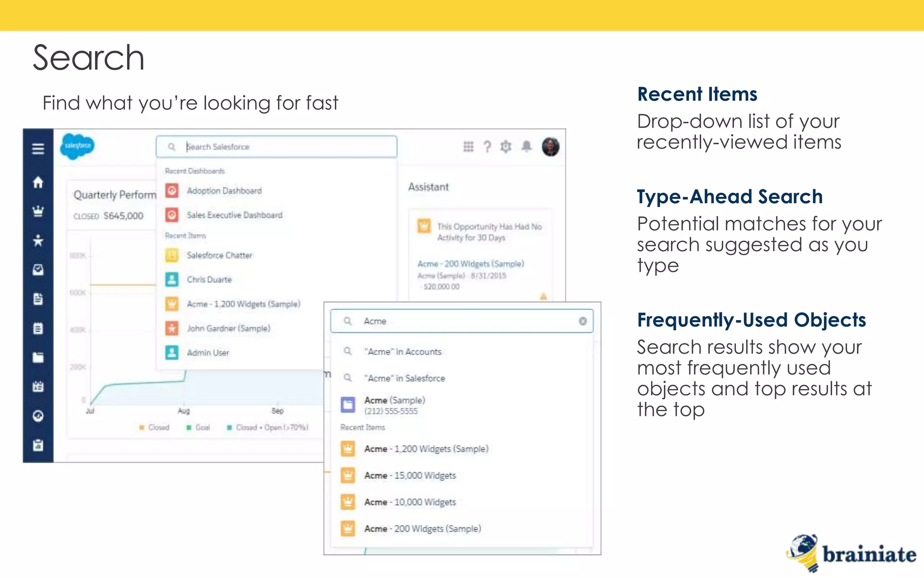Click the brainiate logo
Image resolution: width=924 pixels, height=578 pixels.
pyautogui.click(x=851, y=553)
